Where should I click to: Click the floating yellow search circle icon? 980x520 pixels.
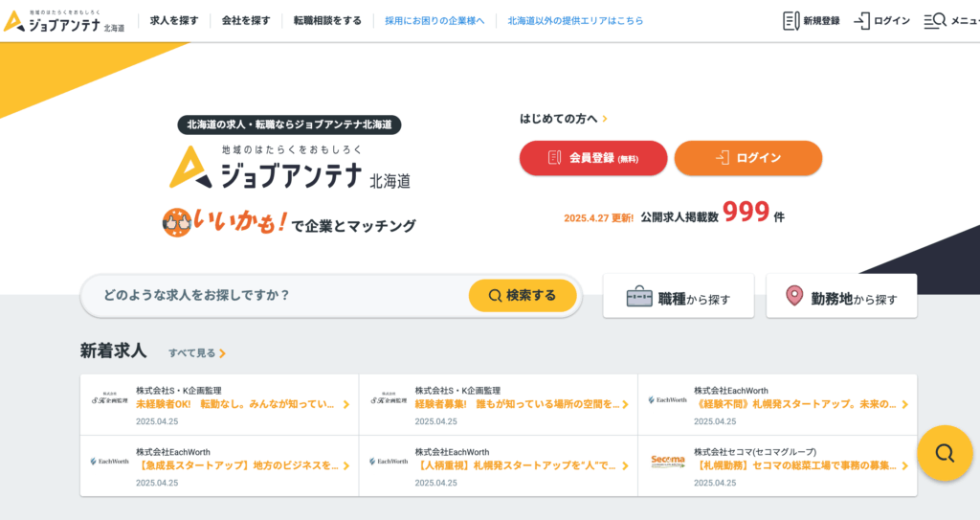pos(945,453)
